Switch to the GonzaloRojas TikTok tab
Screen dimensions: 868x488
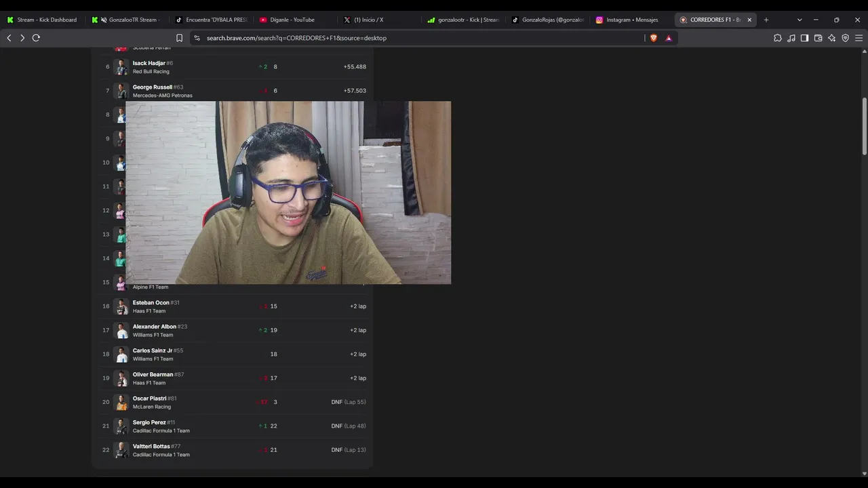point(548,20)
